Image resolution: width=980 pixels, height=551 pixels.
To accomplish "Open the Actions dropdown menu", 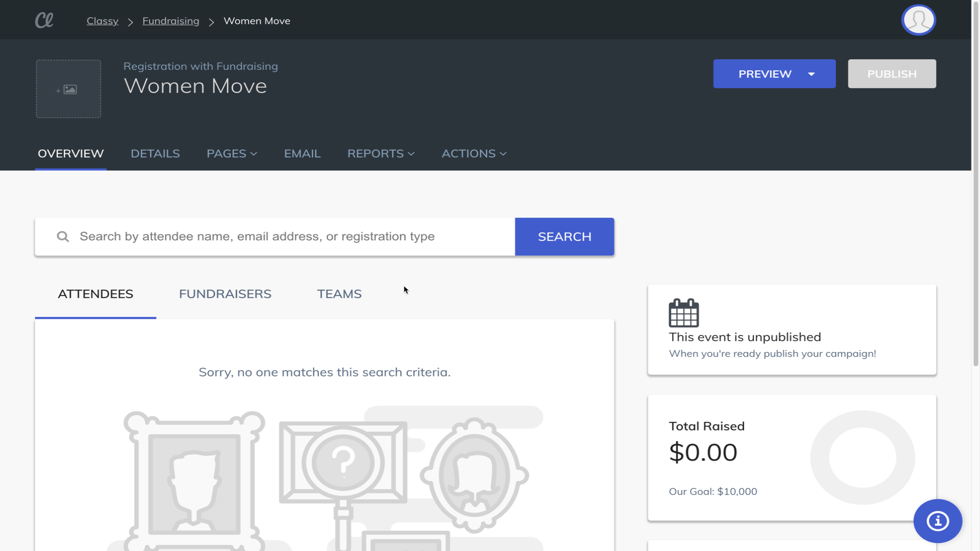I will coord(474,154).
